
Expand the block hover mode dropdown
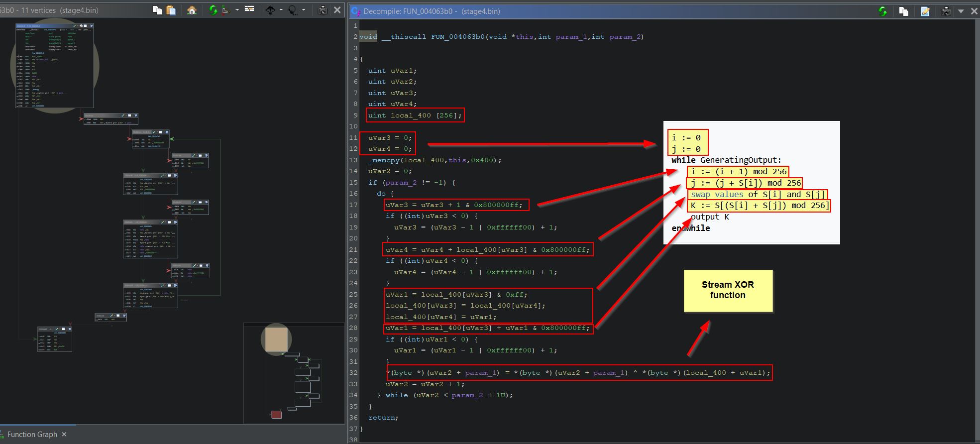(x=281, y=10)
